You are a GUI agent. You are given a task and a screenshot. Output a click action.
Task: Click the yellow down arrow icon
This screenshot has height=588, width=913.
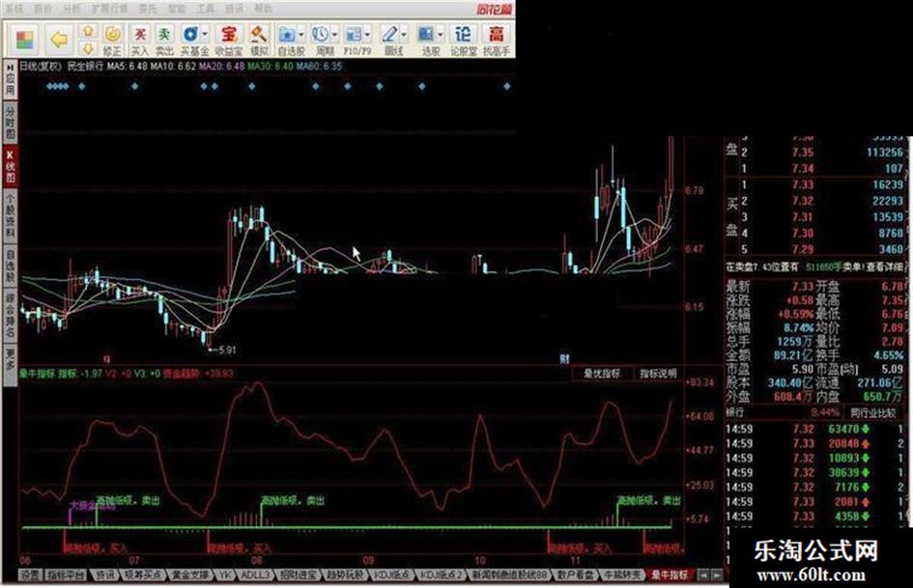(87, 47)
